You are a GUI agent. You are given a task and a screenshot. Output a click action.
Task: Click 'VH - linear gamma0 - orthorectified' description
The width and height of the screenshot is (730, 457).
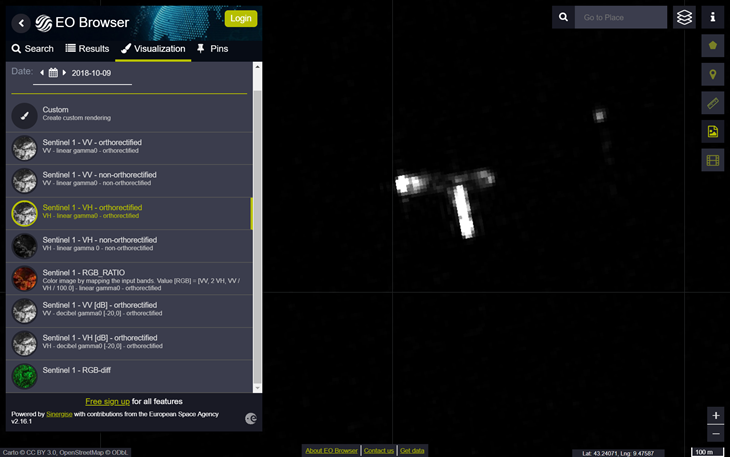(x=91, y=216)
